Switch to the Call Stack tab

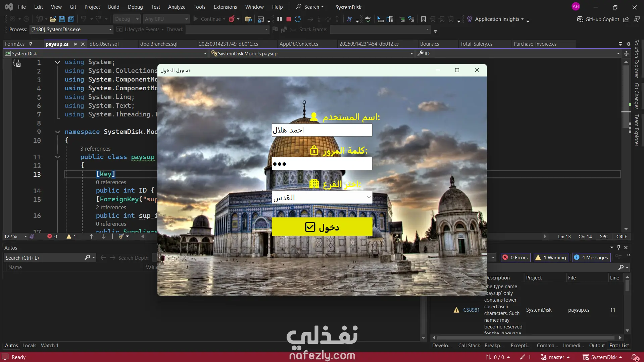469,346
